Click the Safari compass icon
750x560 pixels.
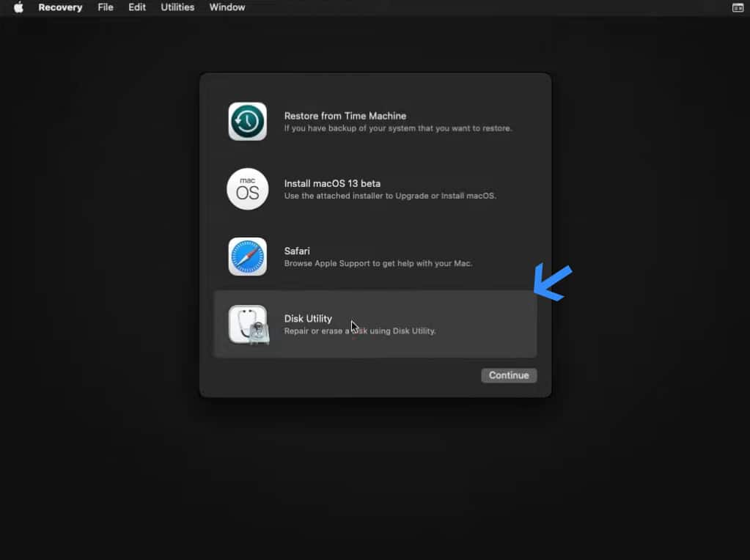coord(247,256)
